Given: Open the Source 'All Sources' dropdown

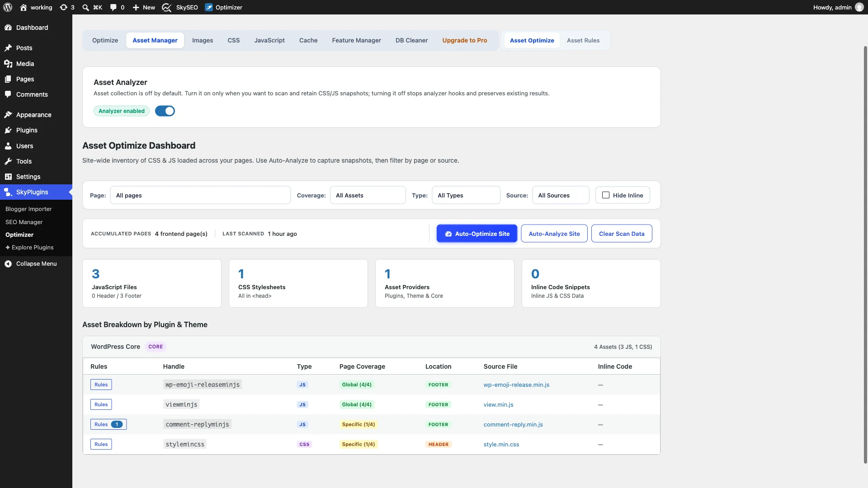Looking at the screenshot, I should pyautogui.click(x=561, y=195).
